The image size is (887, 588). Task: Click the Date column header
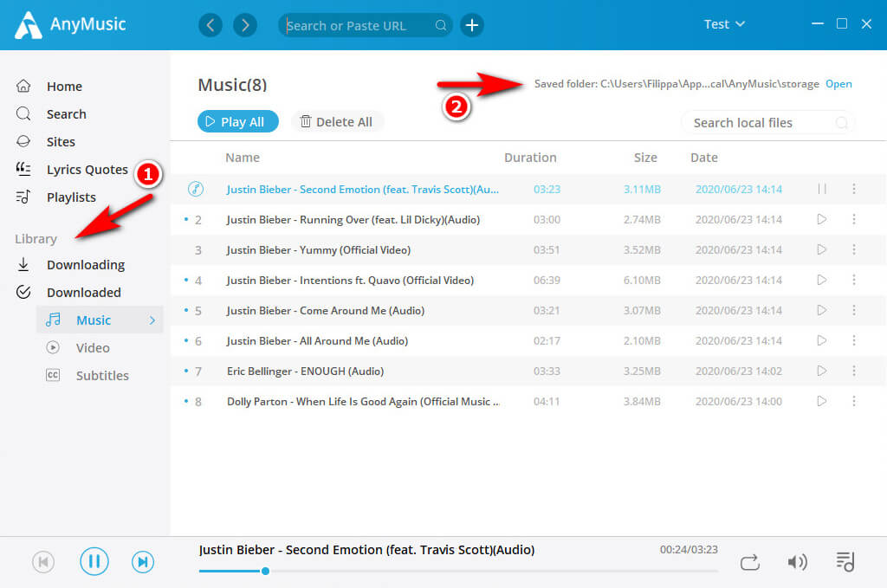(703, 158)
